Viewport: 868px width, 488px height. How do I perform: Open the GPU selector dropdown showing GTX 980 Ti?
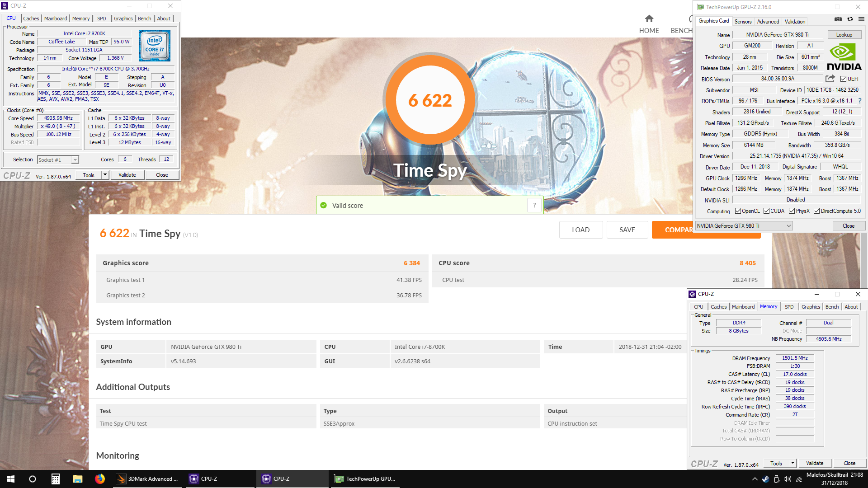click(x=744, y=226)
